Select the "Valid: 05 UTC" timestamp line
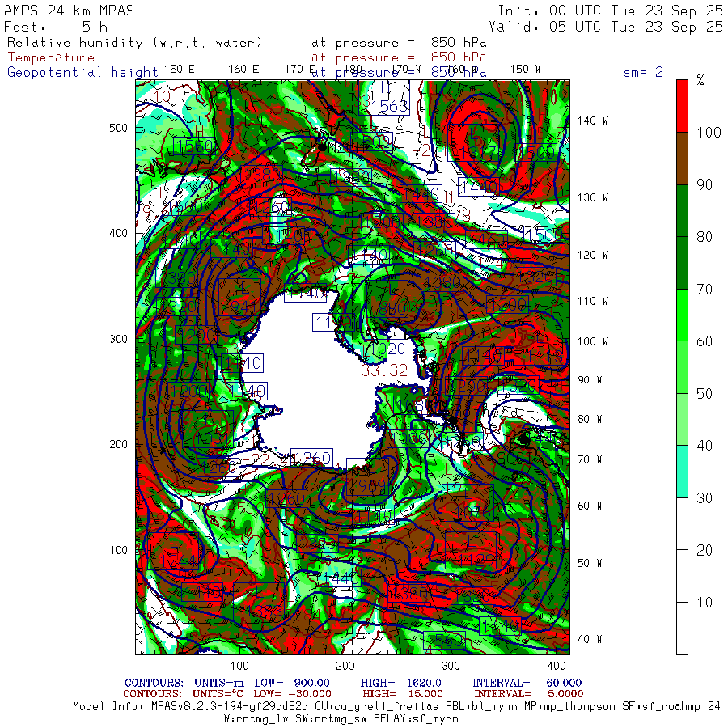The width and height of the screenshot is (728, 728). tap(606, 27)
